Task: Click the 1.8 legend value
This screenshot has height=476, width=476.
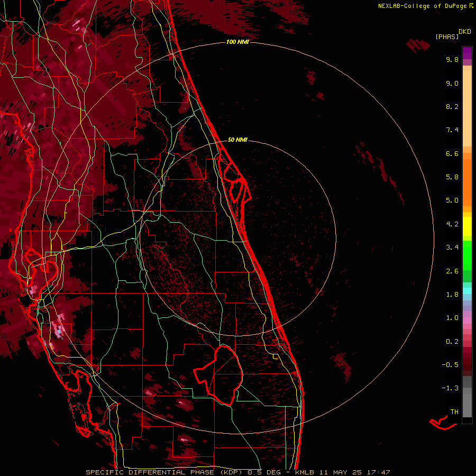Action: pyautogui.click(x=452, y=295)
